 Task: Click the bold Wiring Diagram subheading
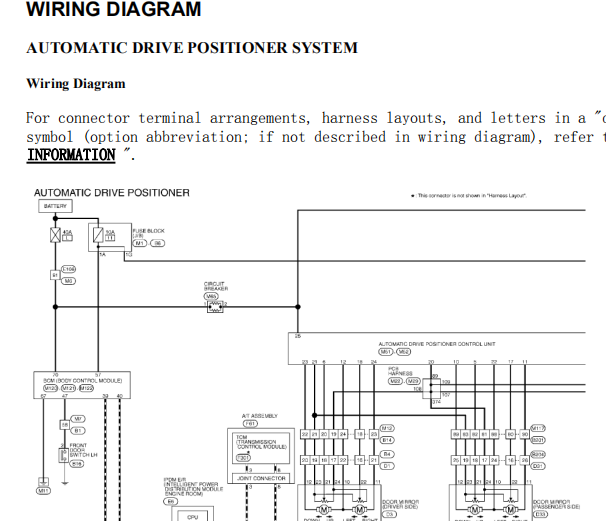click(76, 84)
